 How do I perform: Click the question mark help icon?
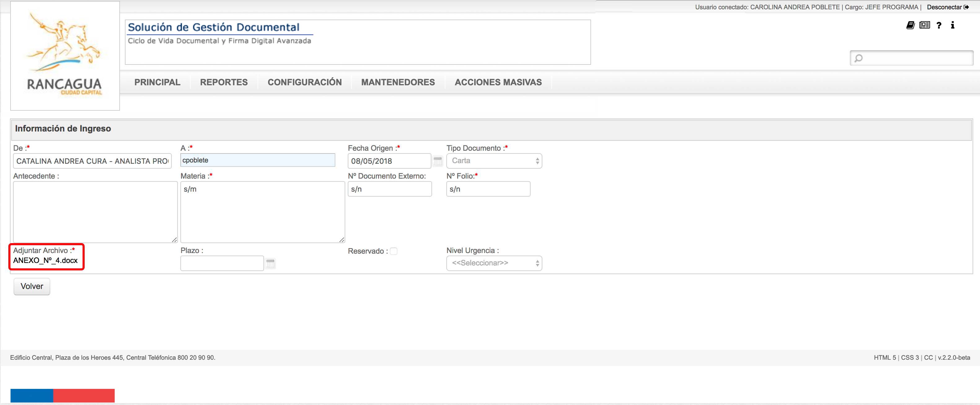[x=939, y=25]
